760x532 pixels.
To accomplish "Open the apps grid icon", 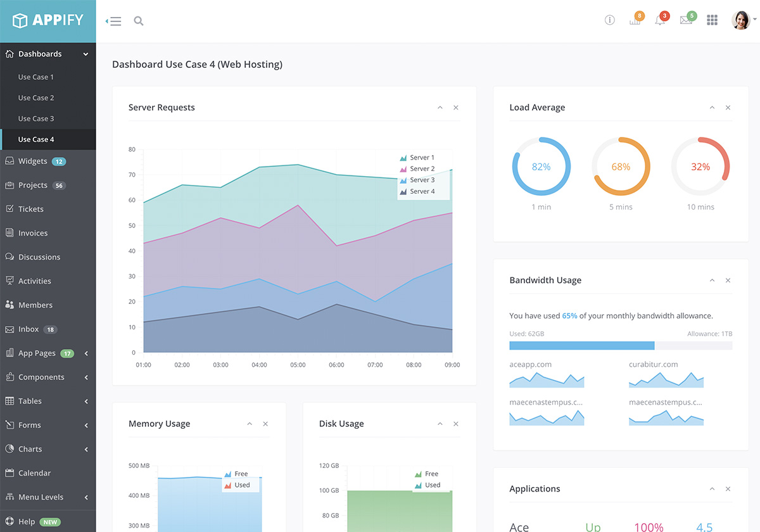I will 712,20.
